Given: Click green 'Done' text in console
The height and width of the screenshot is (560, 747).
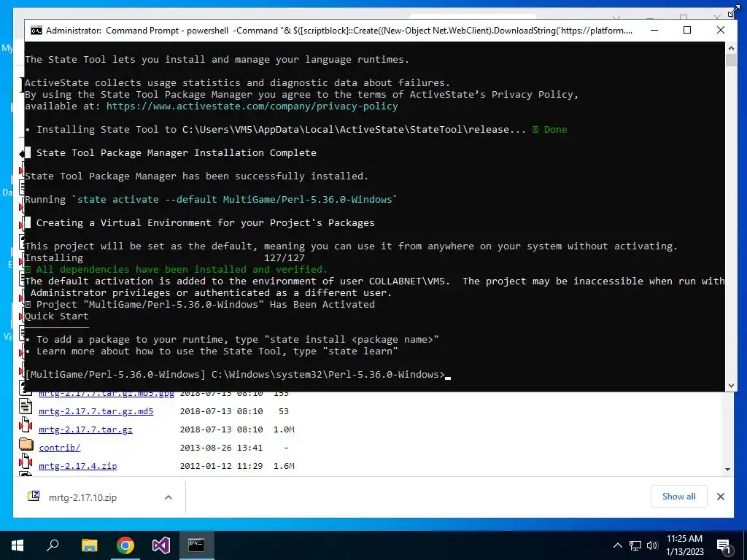Looking at the screenshot, I should tap(555, 130).
